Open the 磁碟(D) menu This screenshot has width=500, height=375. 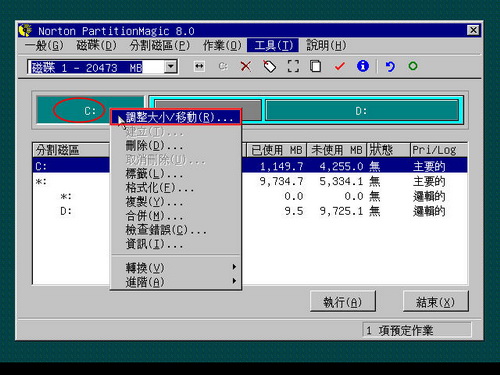click(x=96, y=45)
